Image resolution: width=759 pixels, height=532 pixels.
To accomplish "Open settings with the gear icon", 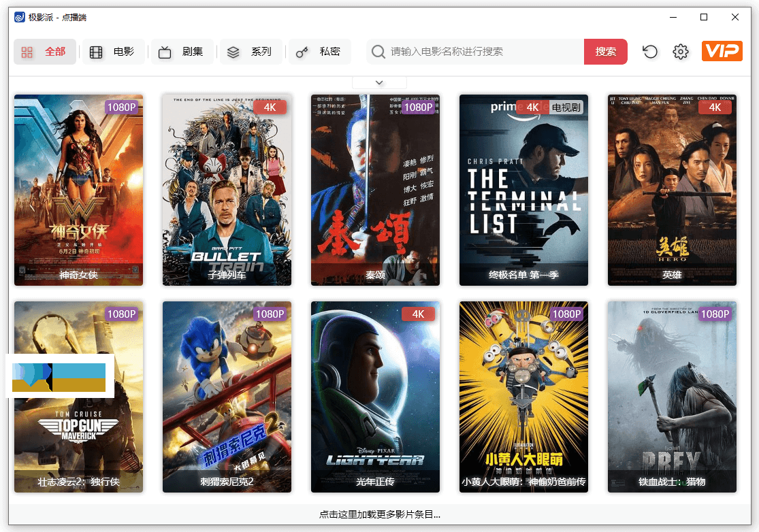I will [681, 52].
